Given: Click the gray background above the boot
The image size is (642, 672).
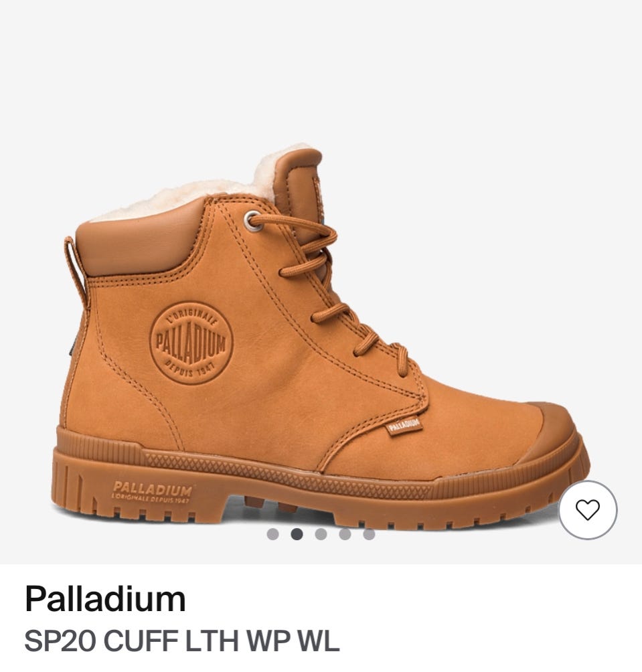Looking at the screenshot, I should (x=321, y=68).
